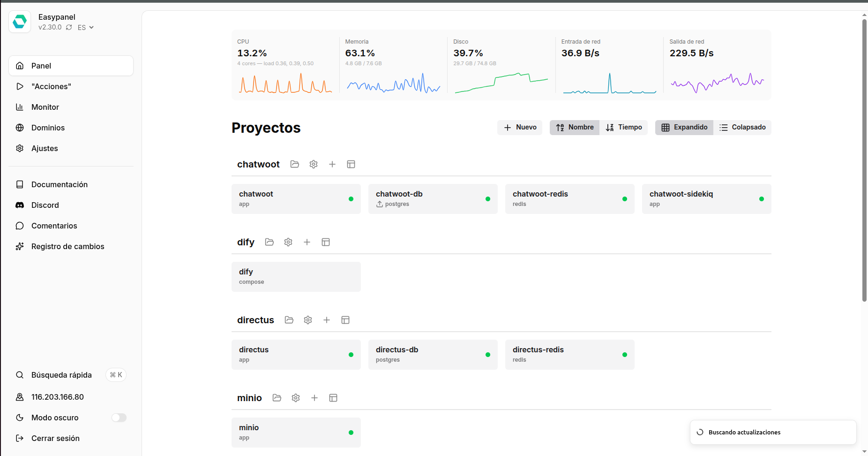Open the Documentación link
This screenshot has height=456, width=868.
coord(71,184)
